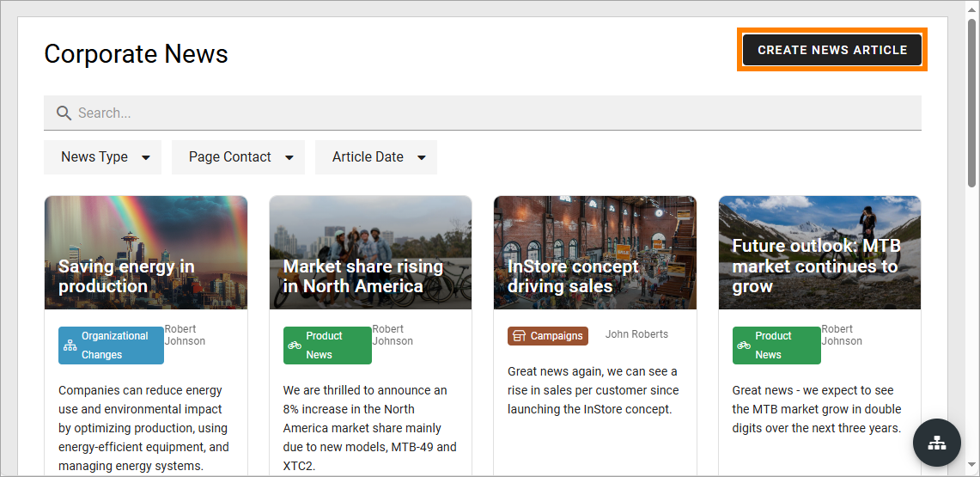Click the bicycle icon on Market share card
Screen dimensions: 980x477
coord(295,346)
